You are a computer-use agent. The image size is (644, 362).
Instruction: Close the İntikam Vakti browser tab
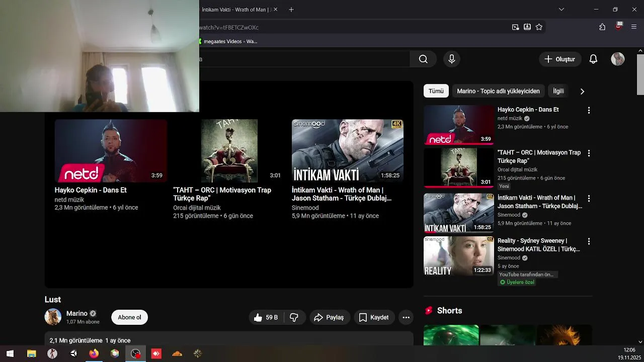point(275,10)
